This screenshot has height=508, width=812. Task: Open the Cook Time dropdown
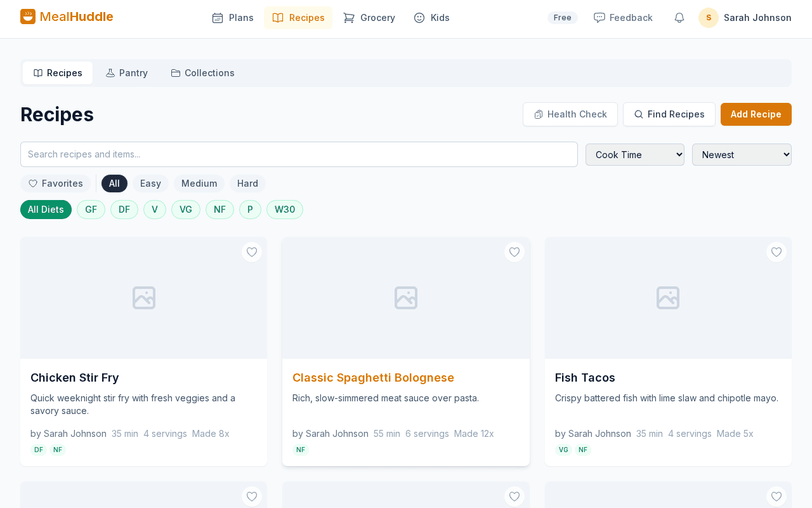pos(635,154)
